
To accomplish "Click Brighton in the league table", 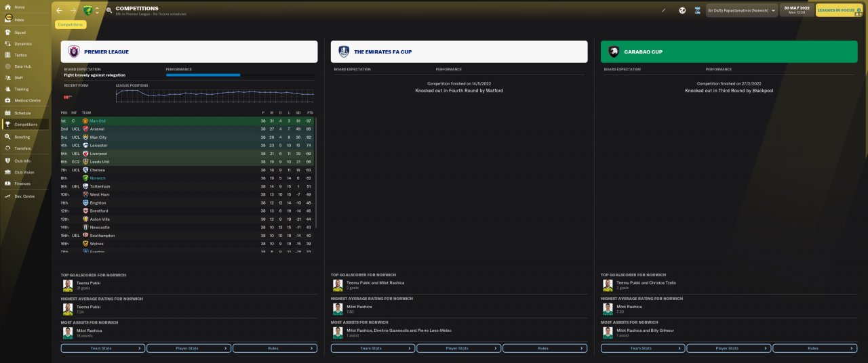I will point(98,202).
